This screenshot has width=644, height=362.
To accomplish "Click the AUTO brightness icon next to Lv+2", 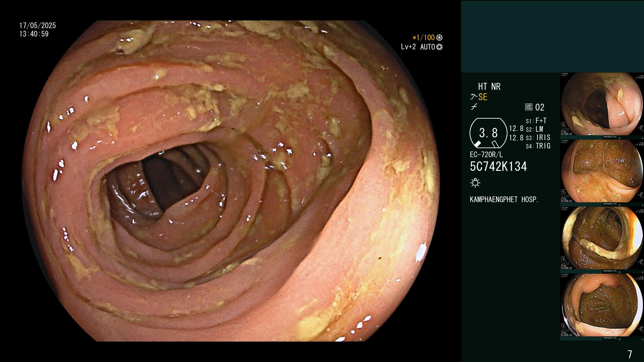I will point(439,47).
